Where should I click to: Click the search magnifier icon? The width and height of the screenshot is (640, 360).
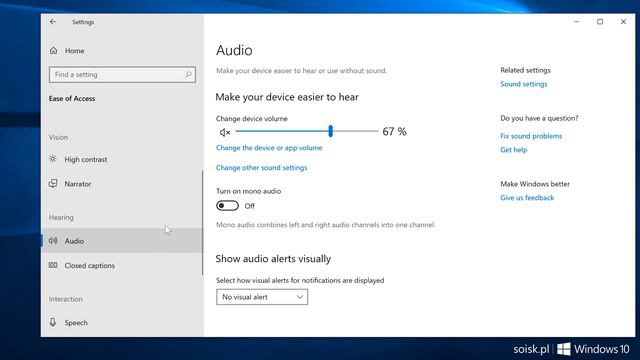coord(188,75)
